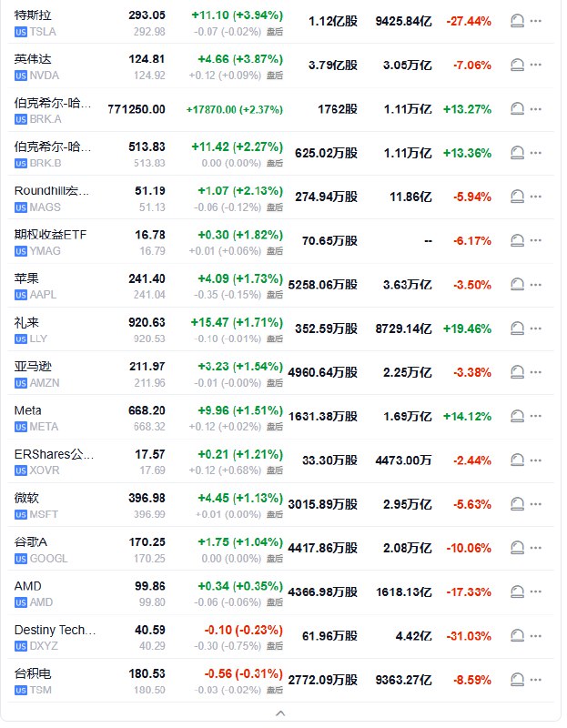Viewport: 567px width, 728px height.
Task: Set price alert bell for MAGS
Action: pyautogui.click(x=517, y=197)
